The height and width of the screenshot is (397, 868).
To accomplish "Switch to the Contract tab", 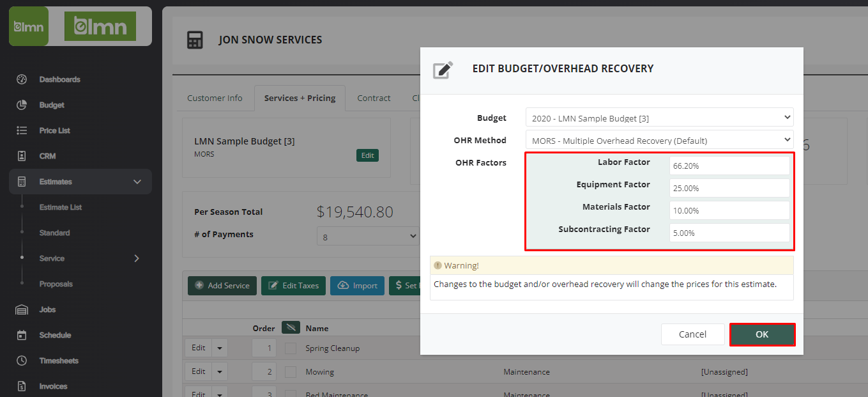I will (x=374, y=98).
